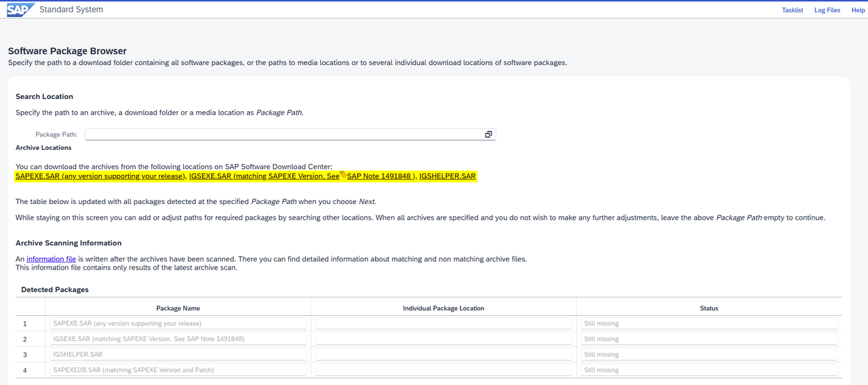Click the Search Location section heading
The image size is (868, 385).
tap(44, 96)
